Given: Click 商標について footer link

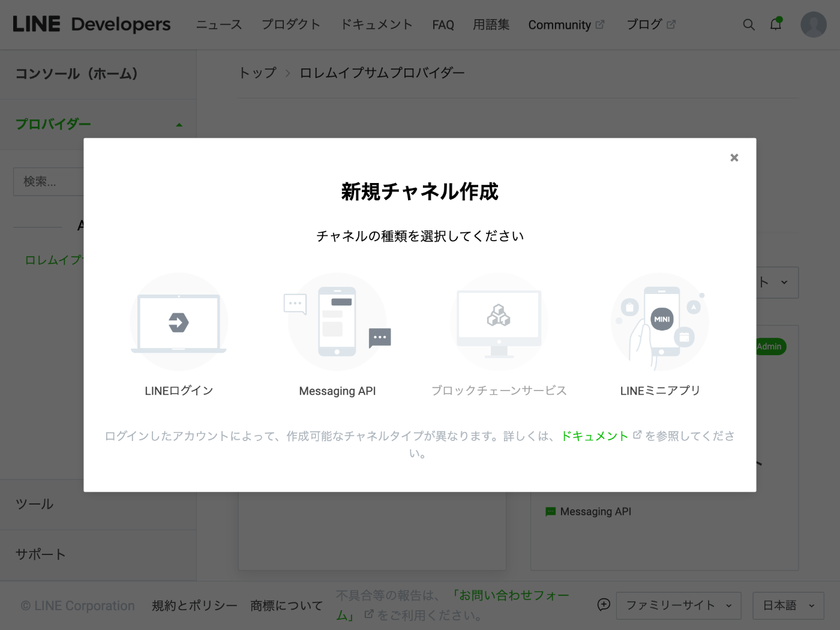Looking at the screenshot, I should coord(286,605).
